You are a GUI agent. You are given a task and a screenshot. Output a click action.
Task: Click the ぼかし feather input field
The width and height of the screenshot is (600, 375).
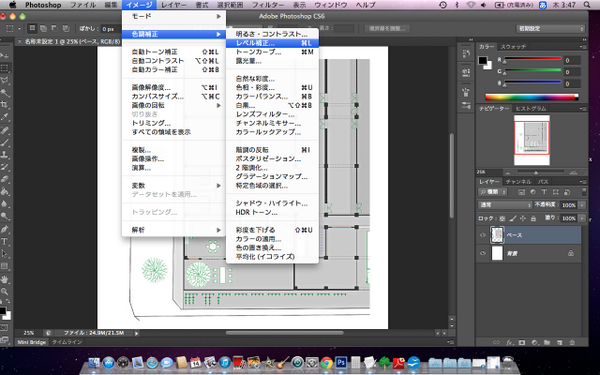click(x=110, y=29)
